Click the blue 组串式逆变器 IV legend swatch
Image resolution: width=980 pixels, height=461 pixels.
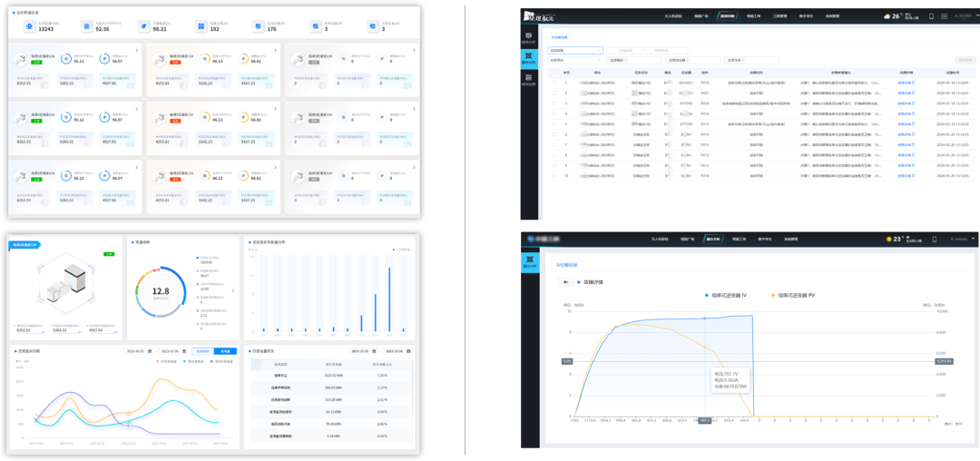point(707,296)
